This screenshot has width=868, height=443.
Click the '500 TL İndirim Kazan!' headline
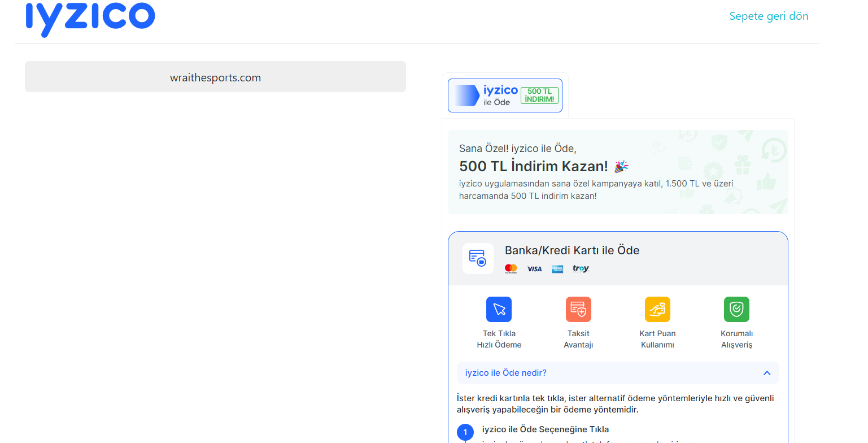coord(534,166)
